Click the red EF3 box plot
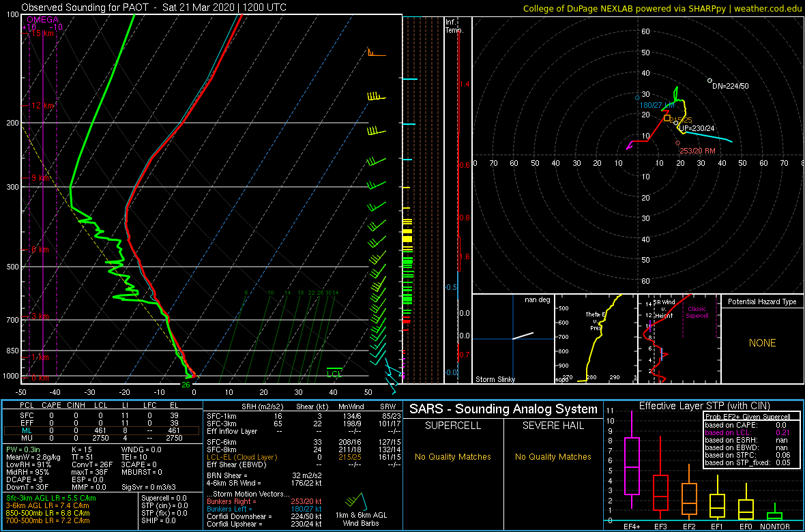The width and height of the screenshot is (805, 532). 660,492
